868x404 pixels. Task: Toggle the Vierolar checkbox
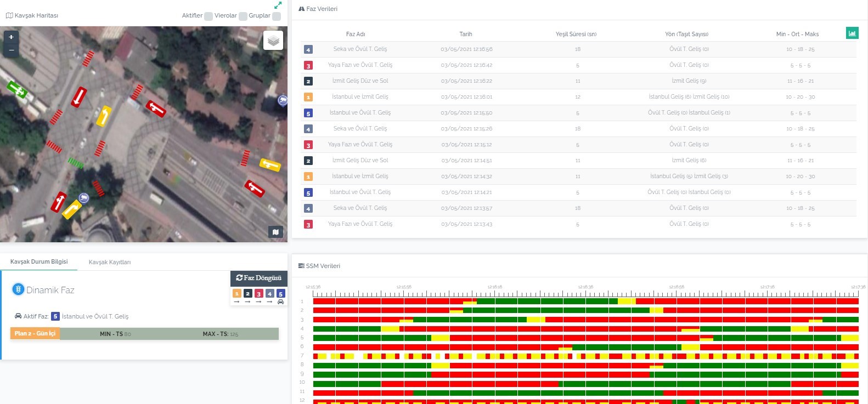click(x=243, y=16)
